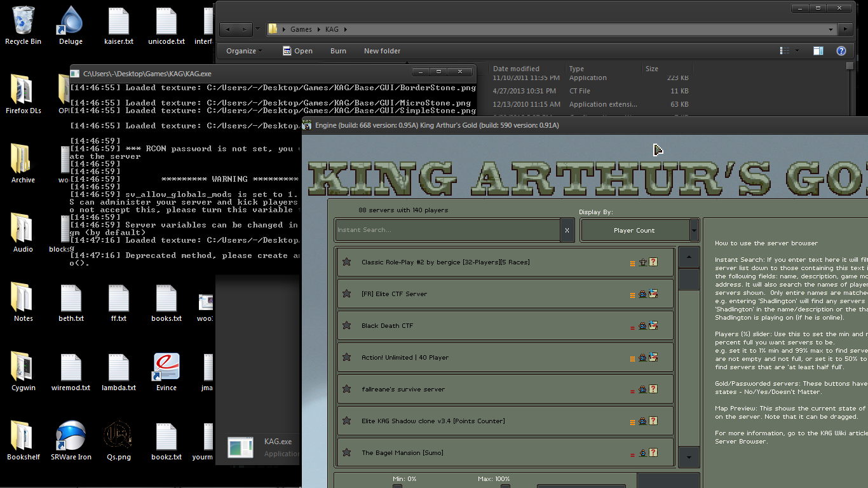
Task: Click the CTF map icon on Black Death CTF row
Action: [x=653, y=325]
